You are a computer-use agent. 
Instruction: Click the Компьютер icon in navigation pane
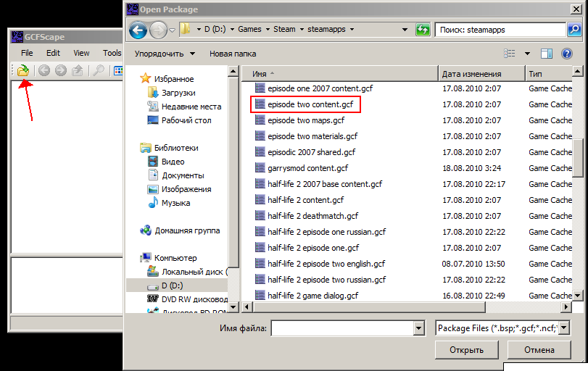pos(146,258)
